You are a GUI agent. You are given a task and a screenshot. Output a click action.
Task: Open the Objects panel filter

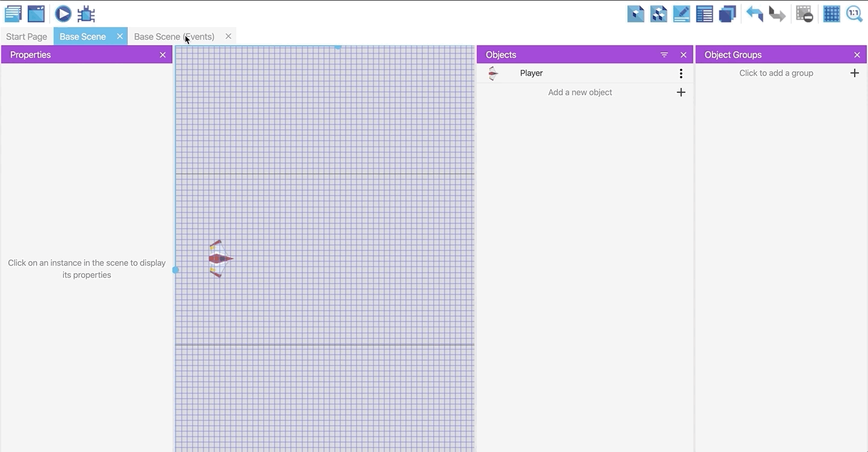point(664,55)
